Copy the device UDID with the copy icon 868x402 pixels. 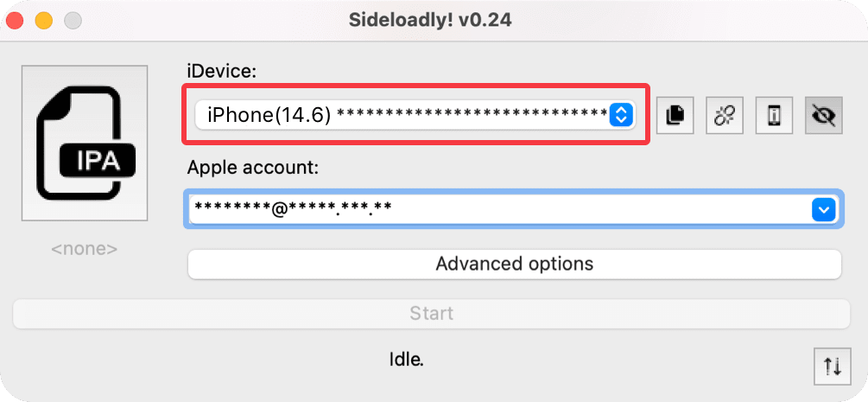pos(675,115)
